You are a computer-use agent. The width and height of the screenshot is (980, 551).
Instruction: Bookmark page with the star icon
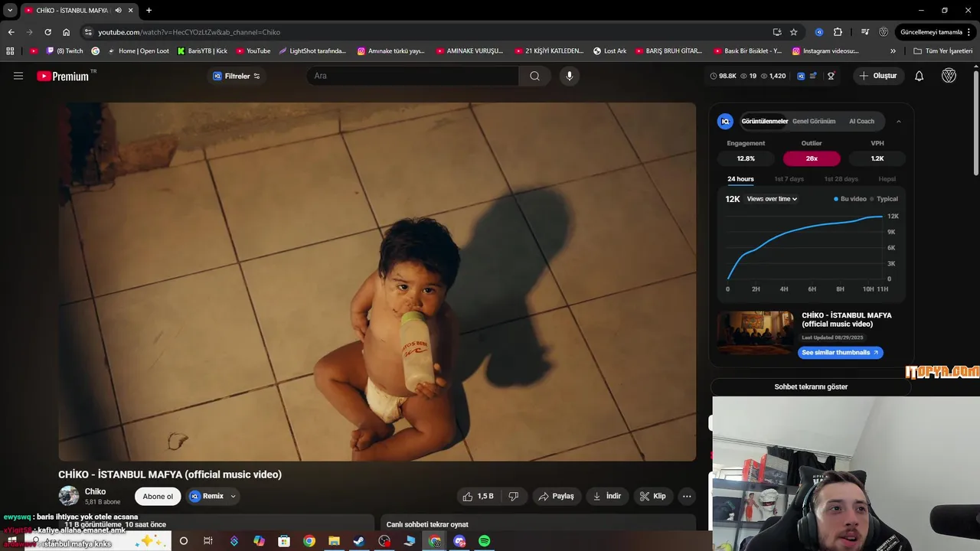(794, 32)
